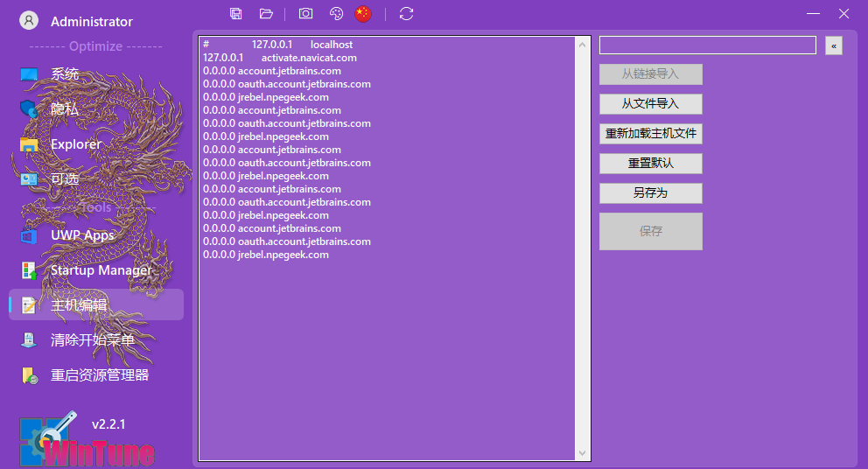Click the 另存为 button

point(650,193)
